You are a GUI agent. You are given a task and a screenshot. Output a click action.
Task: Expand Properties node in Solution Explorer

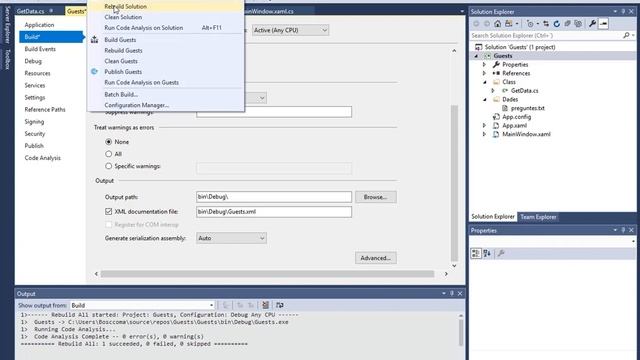[x=484, y=64]
